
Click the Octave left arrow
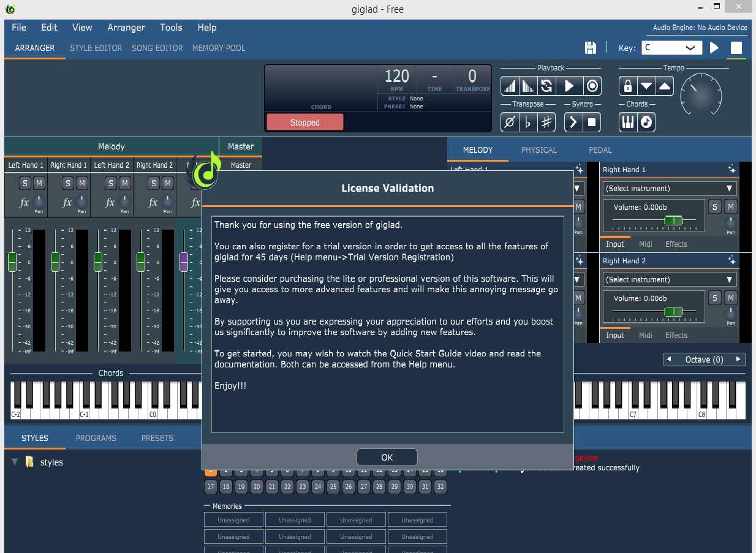click(x=669, y=359)
